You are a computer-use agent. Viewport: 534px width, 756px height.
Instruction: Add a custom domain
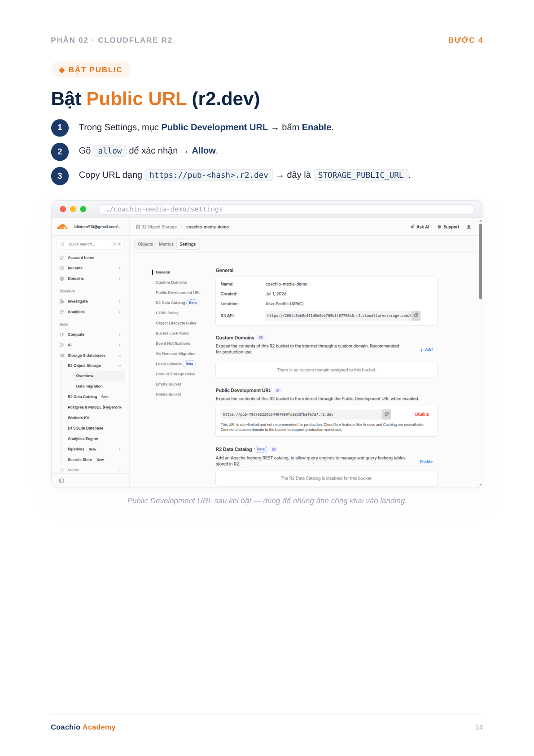[426, 350]
